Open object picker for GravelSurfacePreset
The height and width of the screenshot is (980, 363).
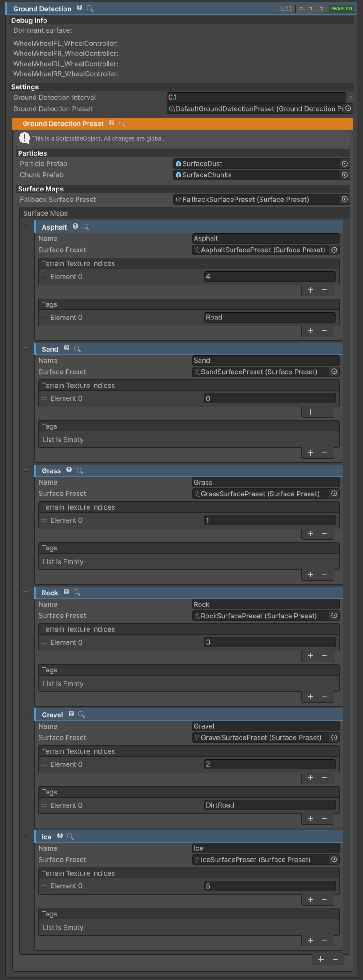tap(334, 738)
